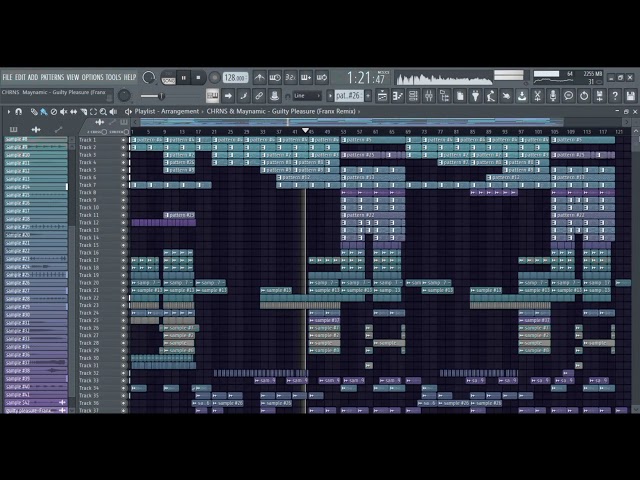
Task: Click the record button
Action: click(214, 78)
